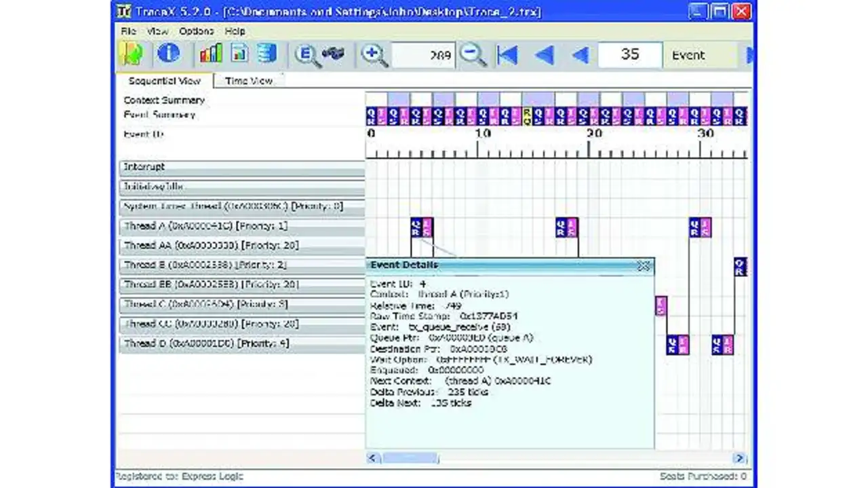Click the pink event in Thread C row
The image size is (868, 488).
(661, 306)
